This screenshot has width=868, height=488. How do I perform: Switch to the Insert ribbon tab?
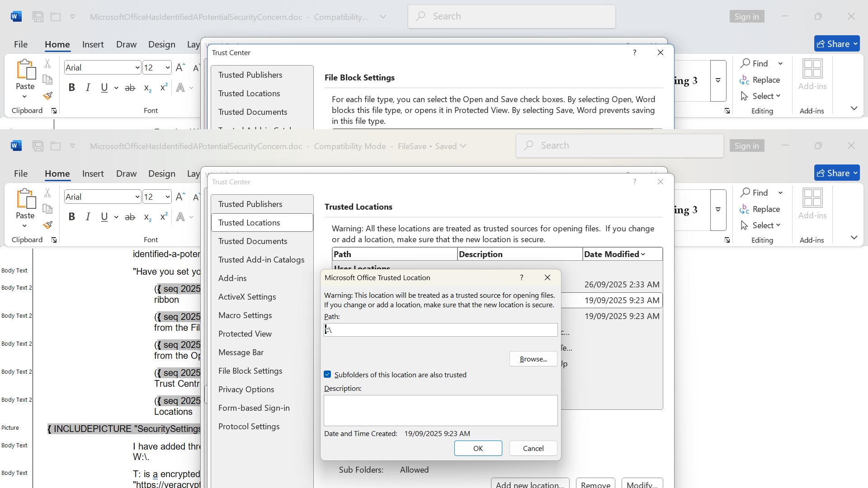point(93,173)
